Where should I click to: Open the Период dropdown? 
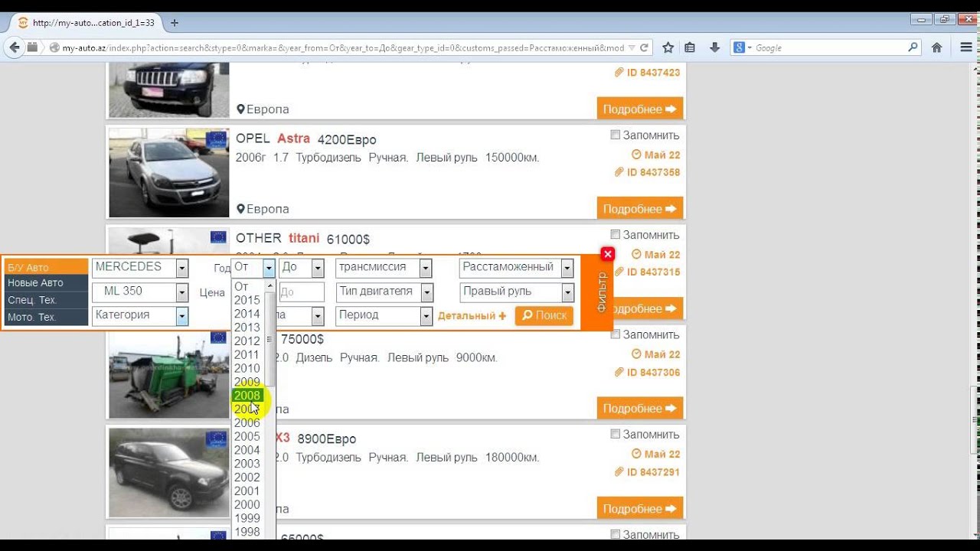[x=385, y=315]
